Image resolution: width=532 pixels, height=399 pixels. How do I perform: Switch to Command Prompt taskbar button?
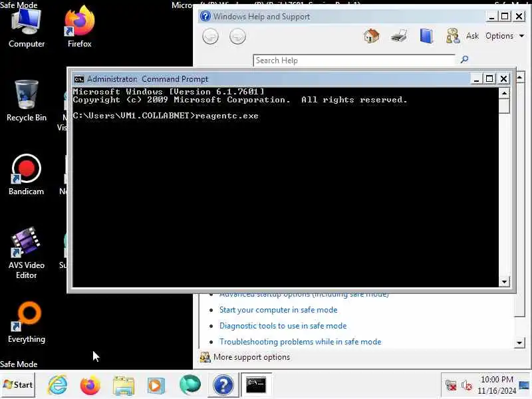pyautogui.click(x=256, y=385)
